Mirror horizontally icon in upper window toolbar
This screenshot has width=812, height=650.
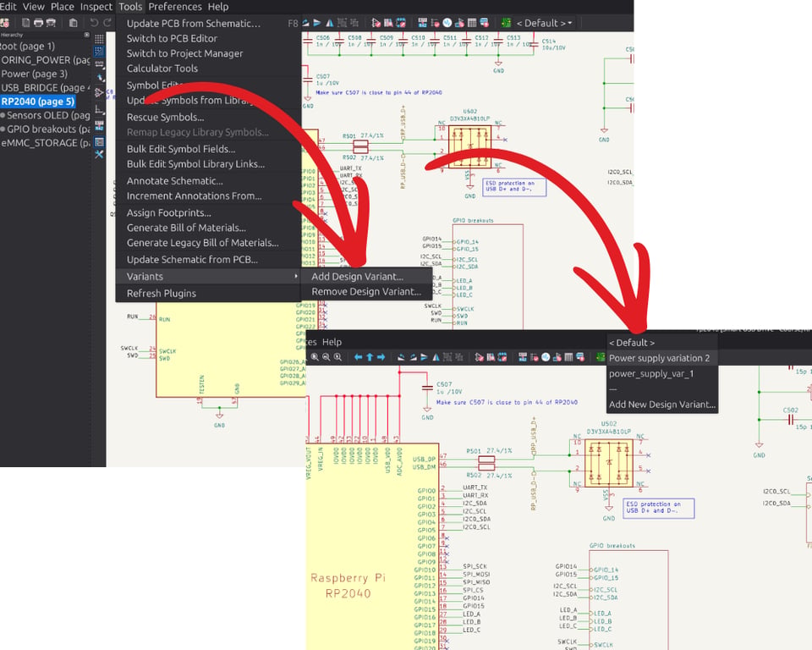pos(329,23)
